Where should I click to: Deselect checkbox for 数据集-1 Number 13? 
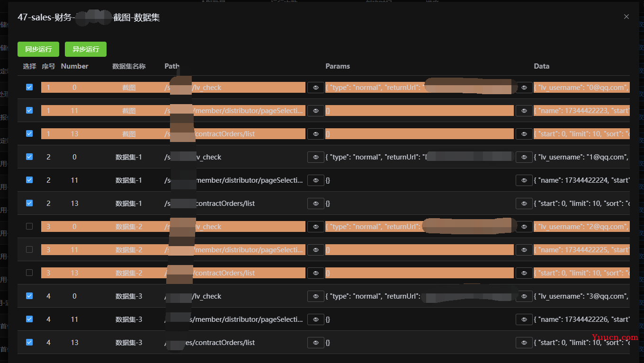point(29,203)
